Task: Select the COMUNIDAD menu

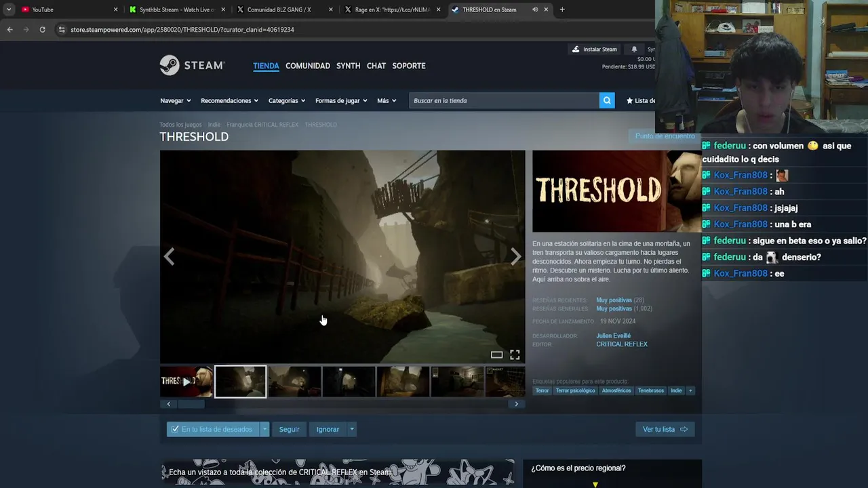Action: [308, 66]
